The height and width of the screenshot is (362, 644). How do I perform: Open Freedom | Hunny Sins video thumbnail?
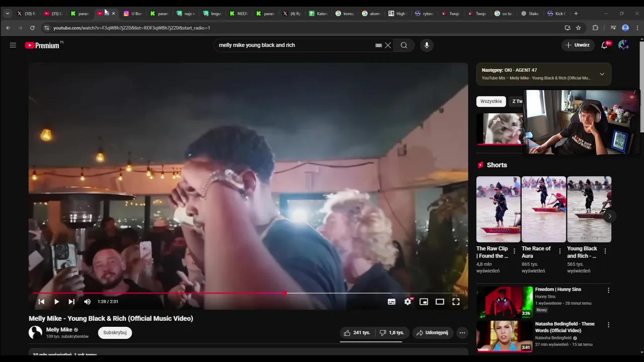pos(505,302)
